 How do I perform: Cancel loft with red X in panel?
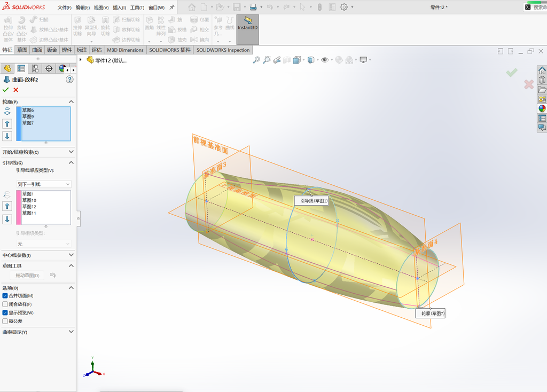tap(15, 90)
